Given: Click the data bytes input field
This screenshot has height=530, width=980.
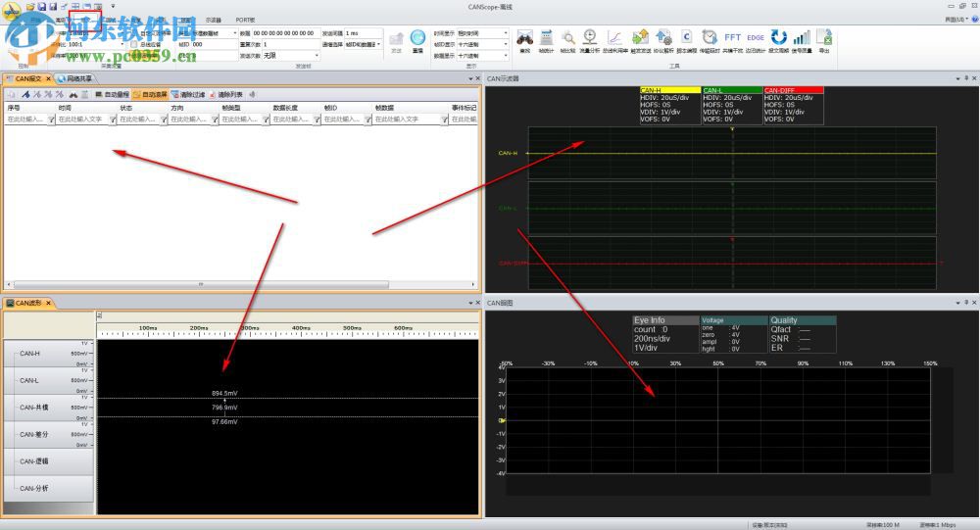Looking at the screenshot, I should pos(285,33).
